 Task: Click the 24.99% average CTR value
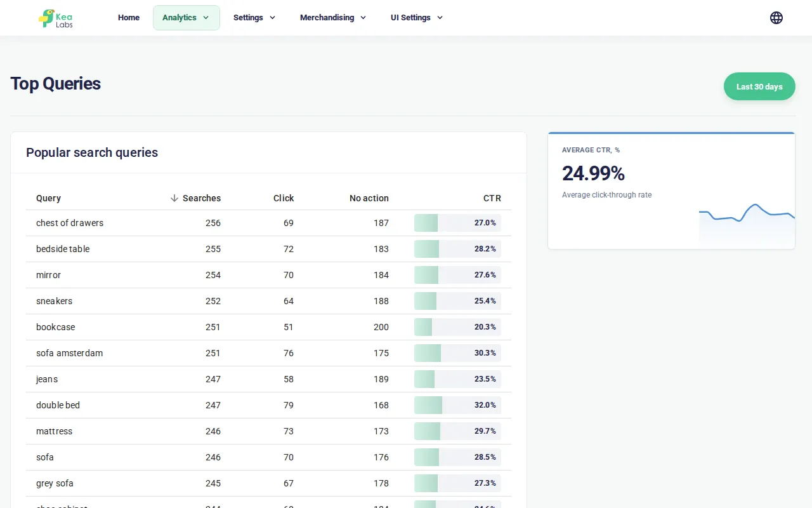click(593, 173)
